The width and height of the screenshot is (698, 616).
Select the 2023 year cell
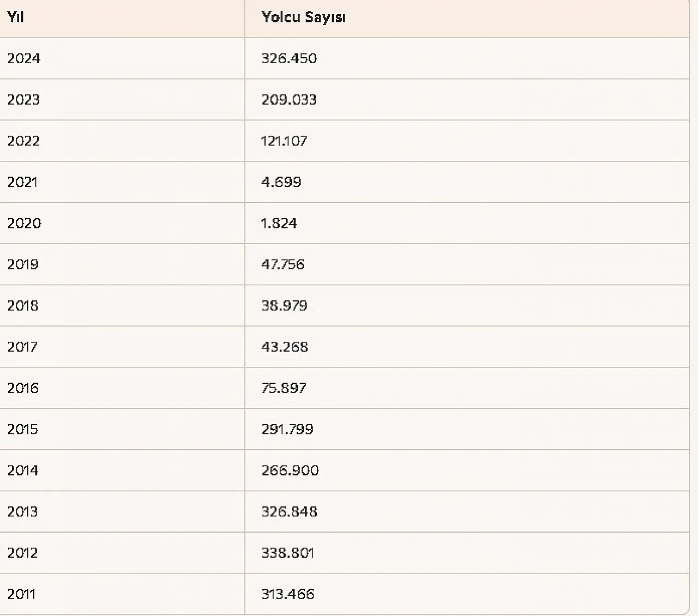tap(24, 100)
